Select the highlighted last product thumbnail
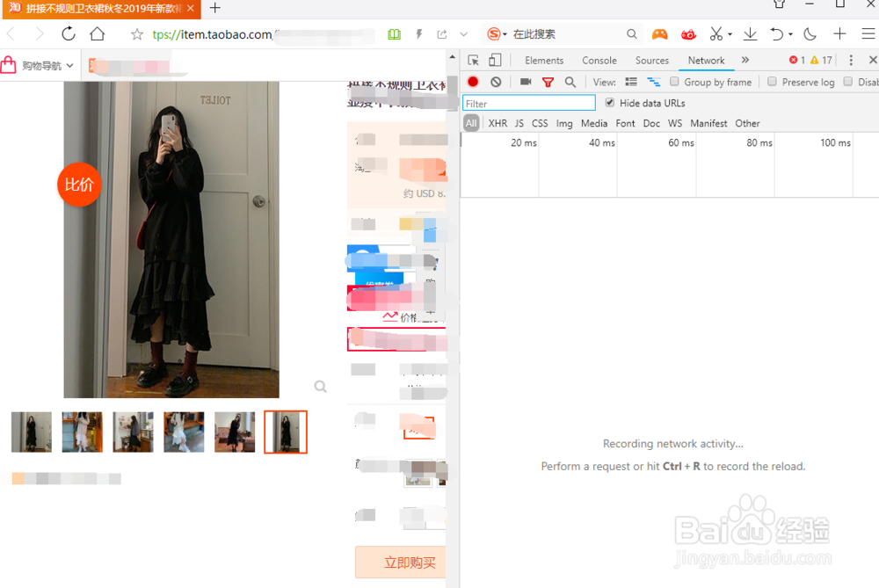 point(286,432)
